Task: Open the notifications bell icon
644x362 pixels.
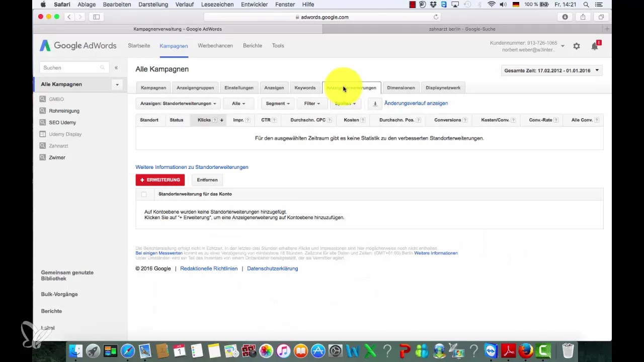Action: [x=595, y=46]
